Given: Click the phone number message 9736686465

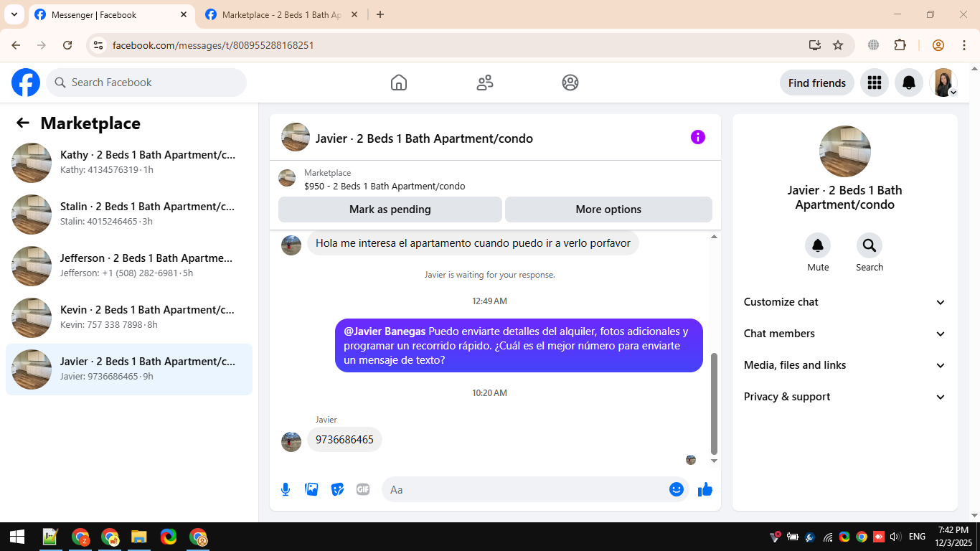Looking at the screenshot, I should point(344,440).
